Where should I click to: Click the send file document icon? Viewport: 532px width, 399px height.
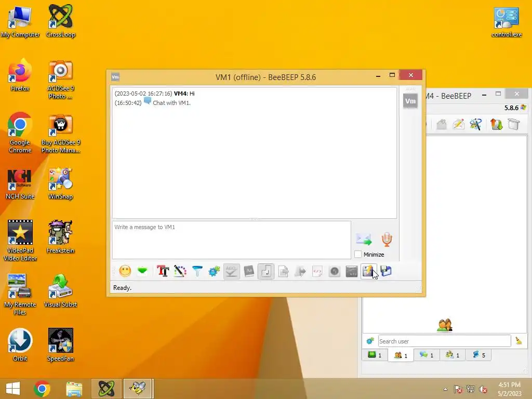(283, 271)
